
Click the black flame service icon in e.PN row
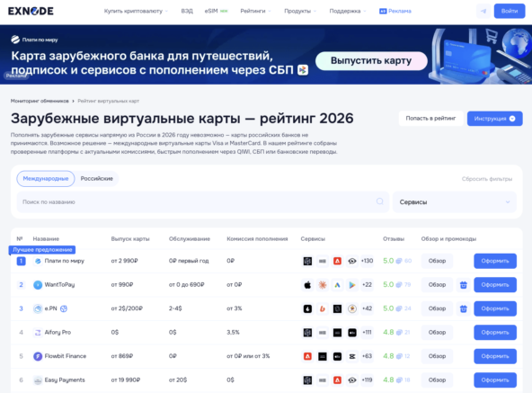pos(307,308)
